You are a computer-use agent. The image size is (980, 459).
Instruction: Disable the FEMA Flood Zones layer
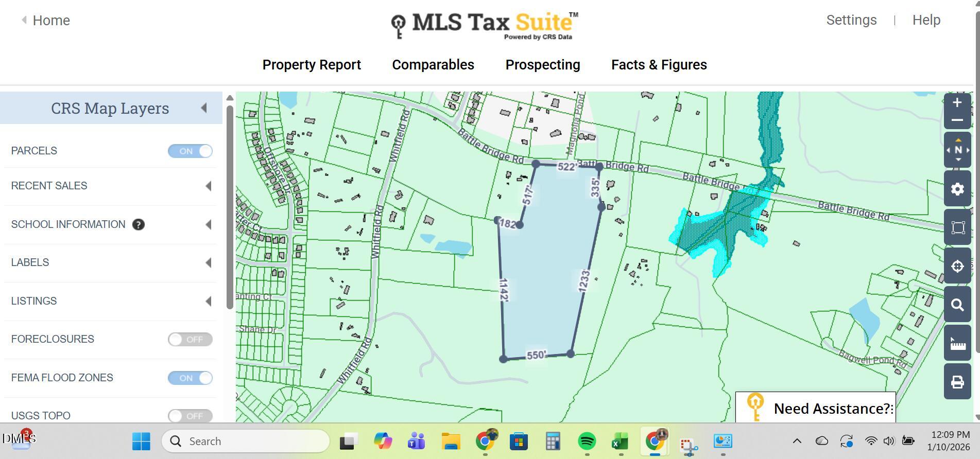pos(190,378)
